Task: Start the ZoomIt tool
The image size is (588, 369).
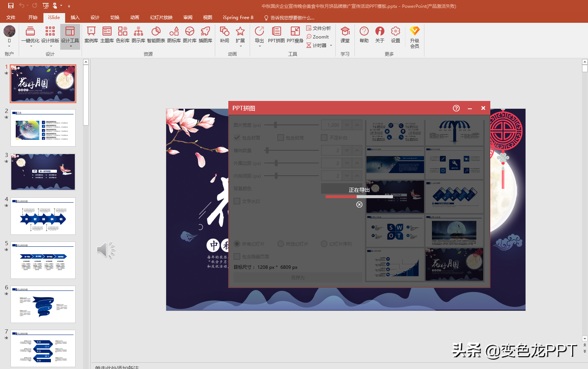Action: [317, 37]
